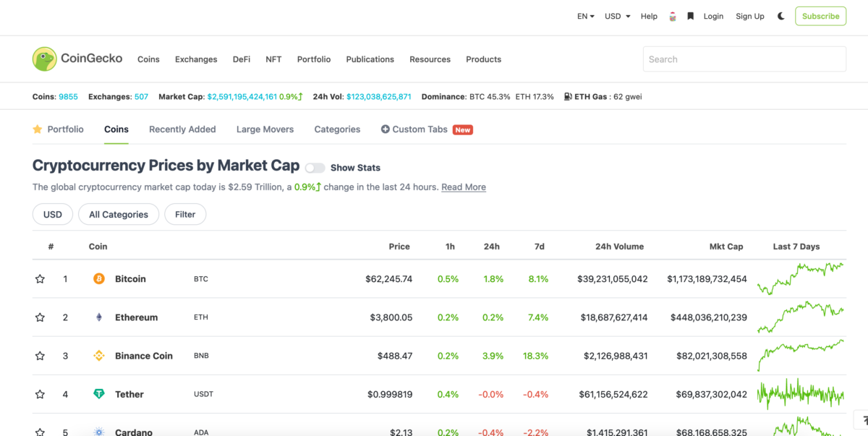Switch to the Large Movers tab
868x436 pixels.
(x=265, y=129)
